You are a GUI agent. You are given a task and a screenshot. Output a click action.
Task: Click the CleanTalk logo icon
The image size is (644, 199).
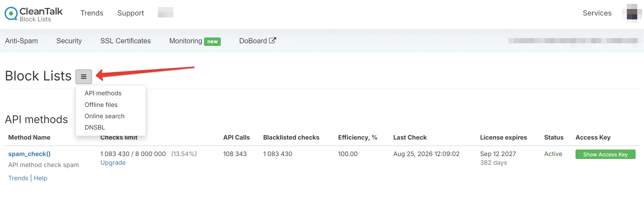11,14
